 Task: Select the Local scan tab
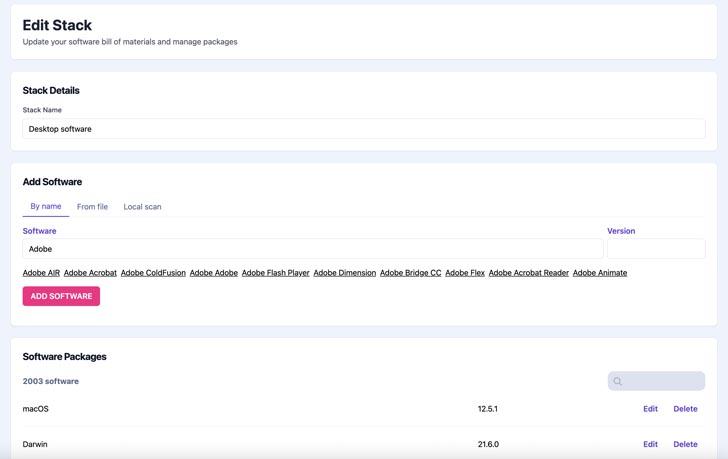pyautogui.click(x=142, y=207)
